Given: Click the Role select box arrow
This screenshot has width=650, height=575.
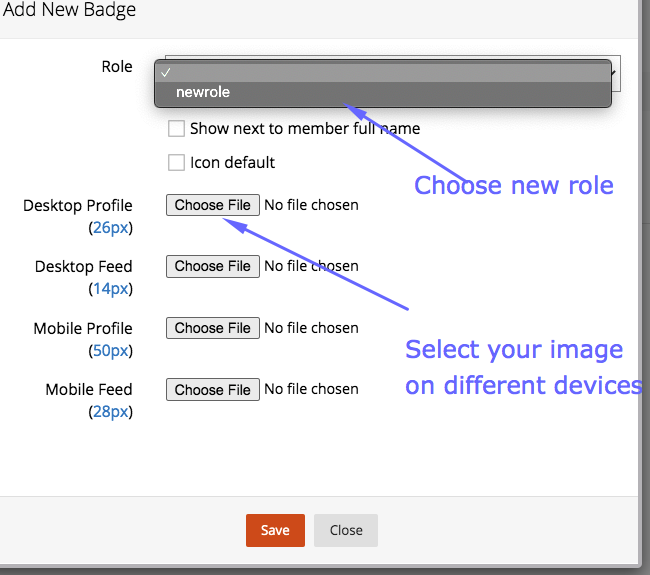Looking at the screenshot, I should pyautogui.click(x=615, y=73).
